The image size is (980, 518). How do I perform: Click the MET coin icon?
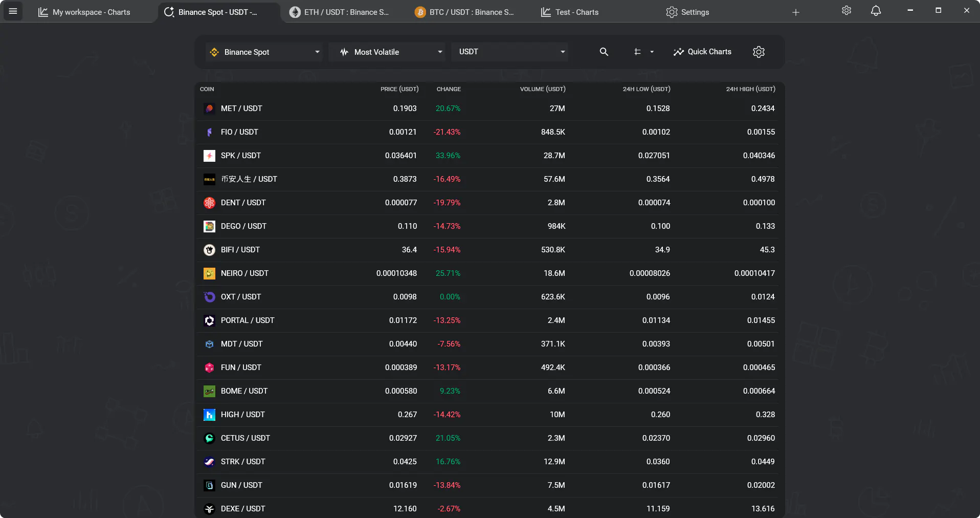[x=209, y=109]
